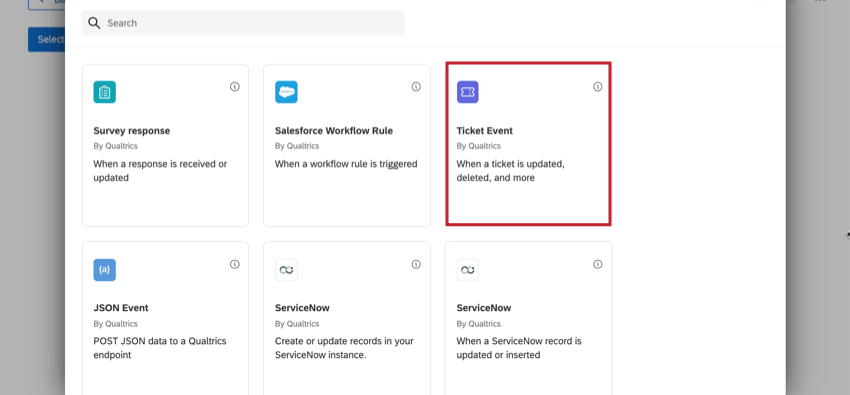Click the magnifying glass search icon
850x395 pixels.
[x=94, y=23]
